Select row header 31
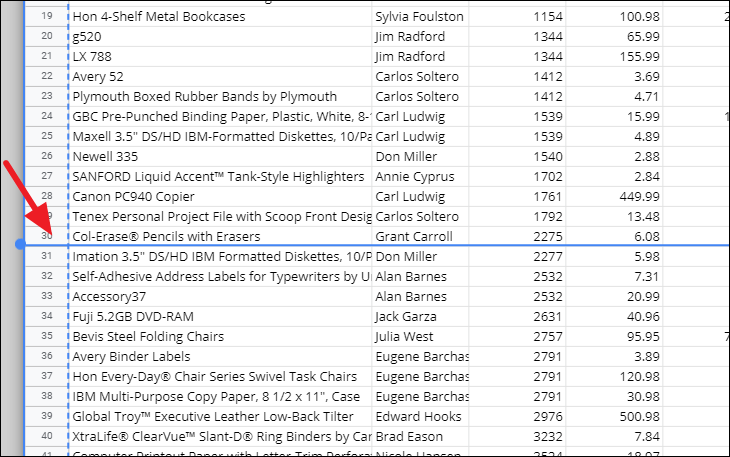Viewport: 730px width, 457px height. point(47,256)
